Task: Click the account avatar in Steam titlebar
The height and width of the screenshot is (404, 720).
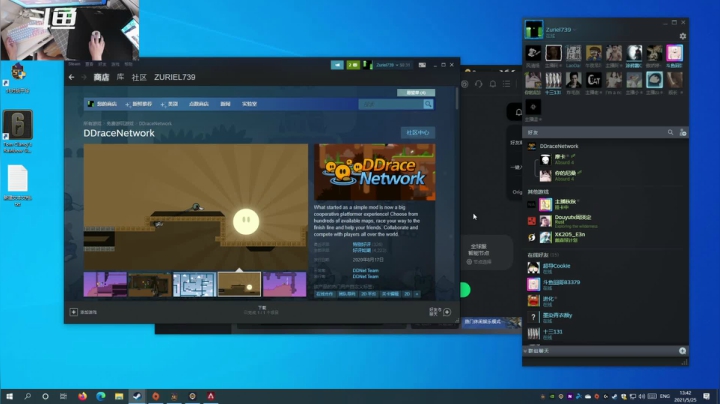Action: click(367, 65)
